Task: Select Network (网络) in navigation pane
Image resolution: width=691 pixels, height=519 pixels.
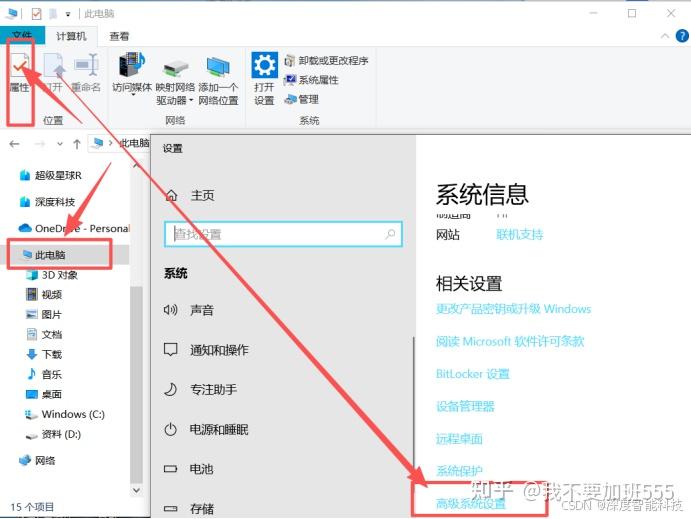Action: point(37,460)
